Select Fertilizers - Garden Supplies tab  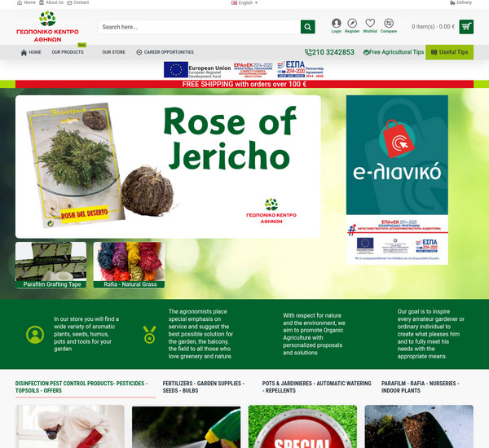(x=203, y=387)
